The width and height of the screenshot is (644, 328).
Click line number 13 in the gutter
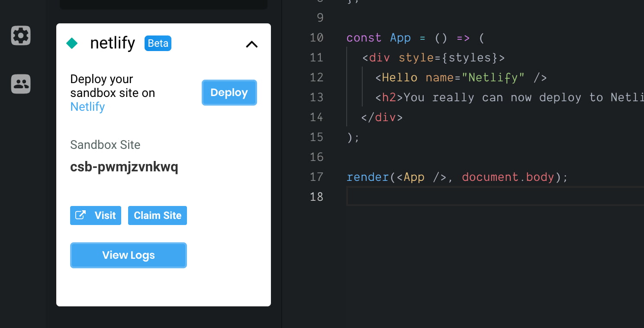tap(316, 97)
